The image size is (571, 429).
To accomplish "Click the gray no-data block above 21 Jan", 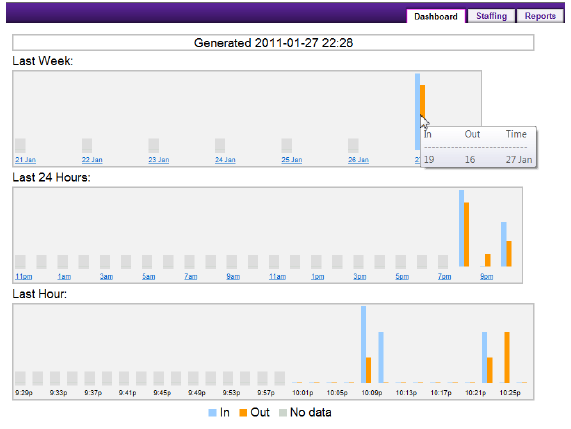I will point(20,146).
